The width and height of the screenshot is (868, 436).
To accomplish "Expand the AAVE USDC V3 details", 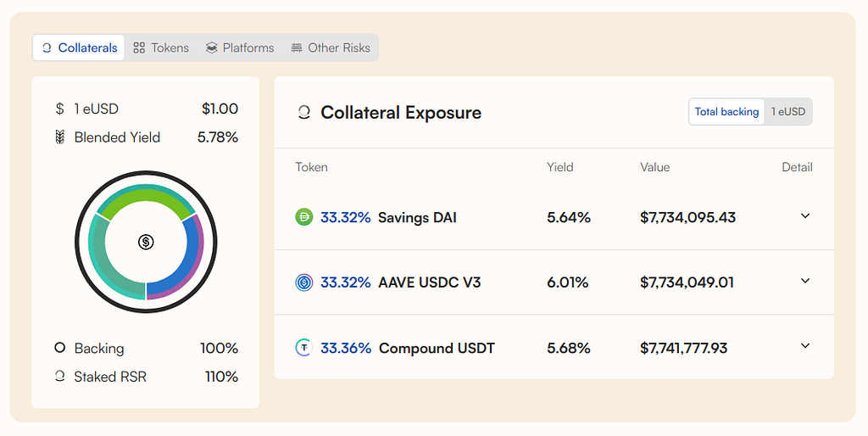I will 805,281.
